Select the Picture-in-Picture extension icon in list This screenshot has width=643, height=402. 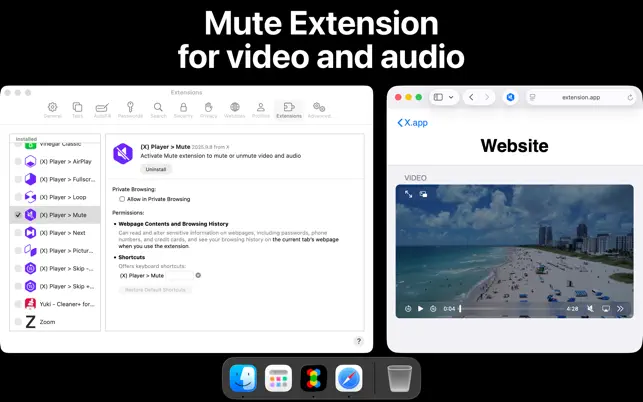pos(30,251)
